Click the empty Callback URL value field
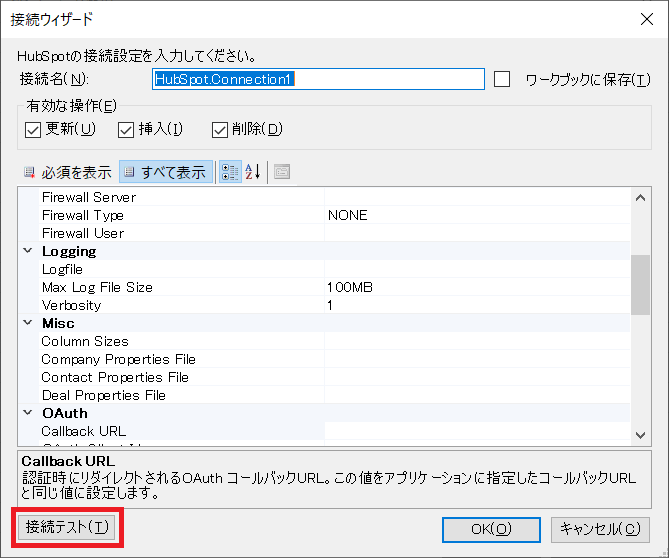The height and width of the screenshot is (558, 669). (477, 431)
